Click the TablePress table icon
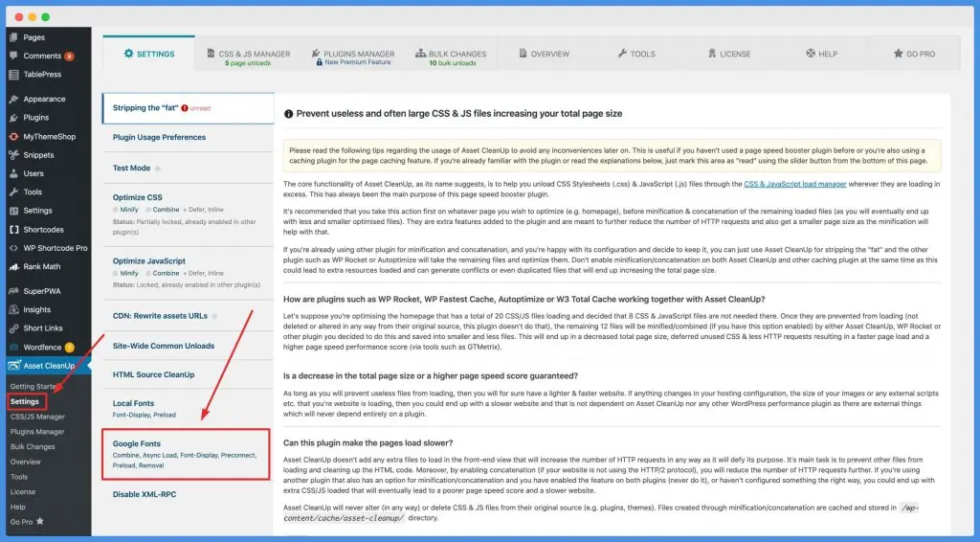This screenshot has height=542, width=980. (x=13, y=75)
